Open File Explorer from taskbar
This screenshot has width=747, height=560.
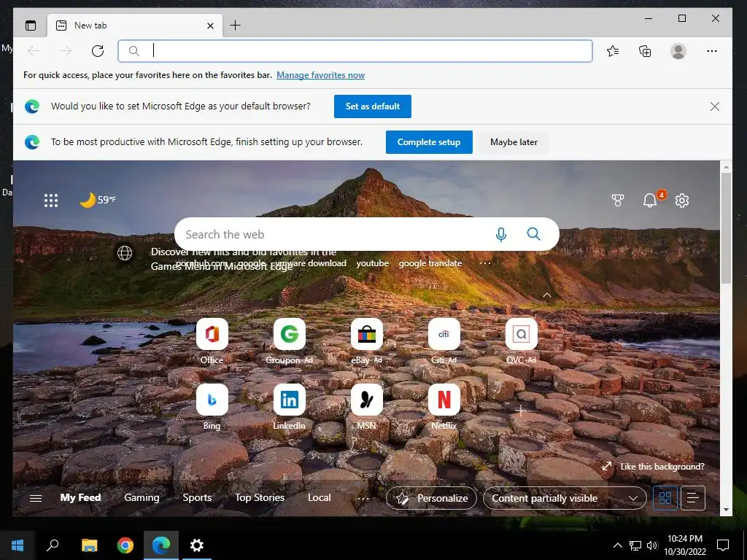(89, 545)
